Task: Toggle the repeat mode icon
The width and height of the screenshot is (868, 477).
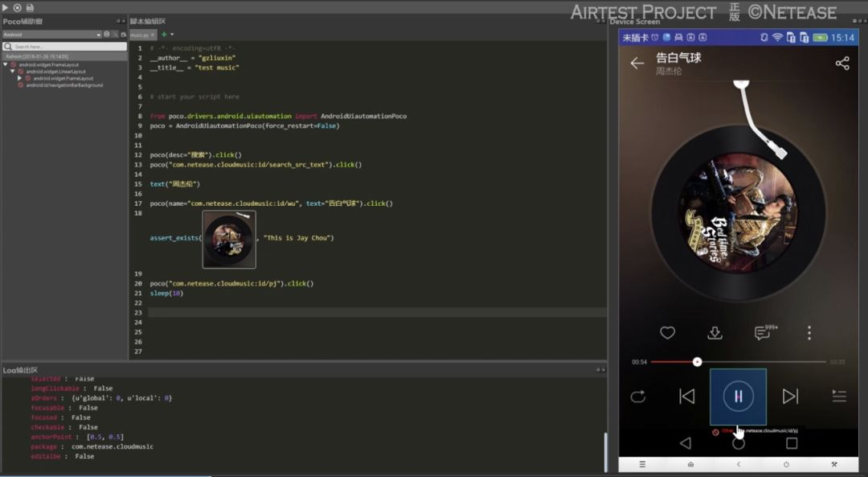Action: (x=638, y=396)
